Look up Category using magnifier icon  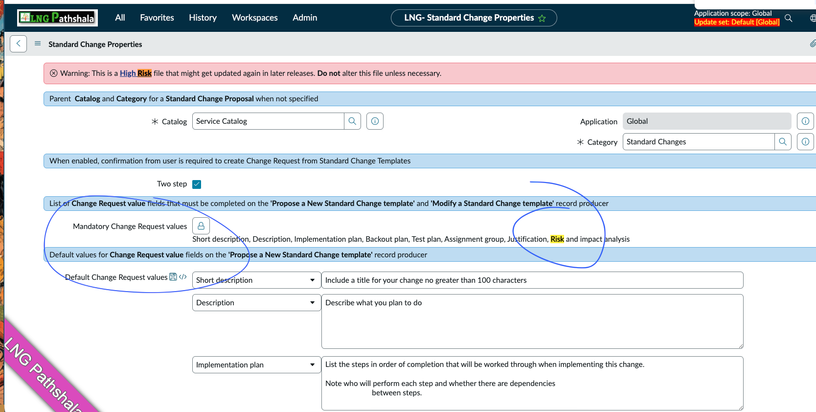[x=783, y=141]
